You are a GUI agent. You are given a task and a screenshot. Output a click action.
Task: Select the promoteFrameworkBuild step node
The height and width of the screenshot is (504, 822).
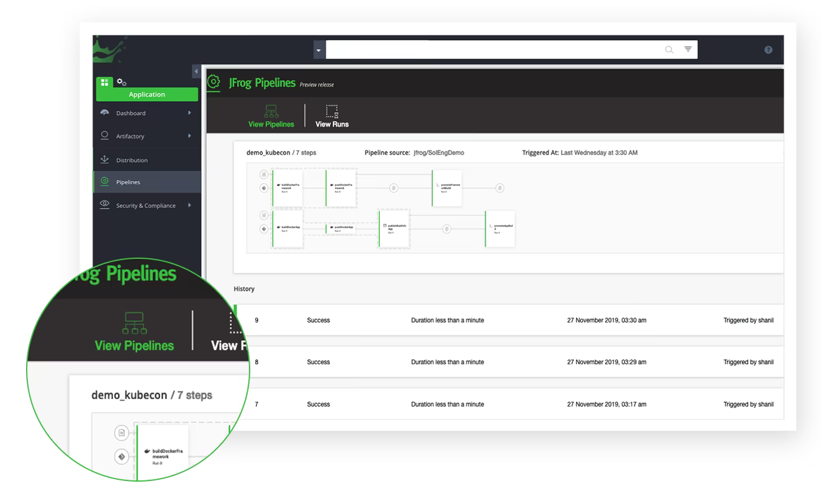pyautogui.click(x=447, y=188)
